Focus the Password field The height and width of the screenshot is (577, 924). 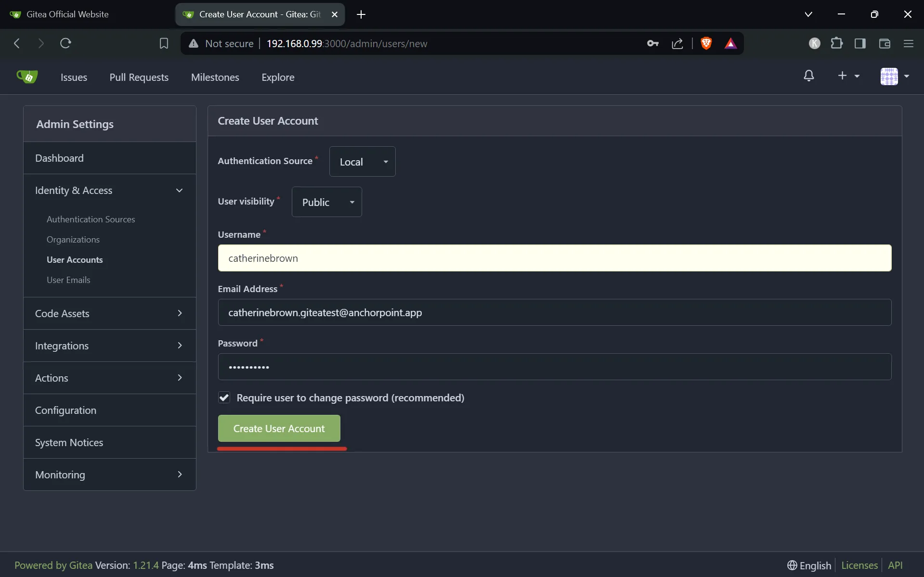tap(555, 367)
